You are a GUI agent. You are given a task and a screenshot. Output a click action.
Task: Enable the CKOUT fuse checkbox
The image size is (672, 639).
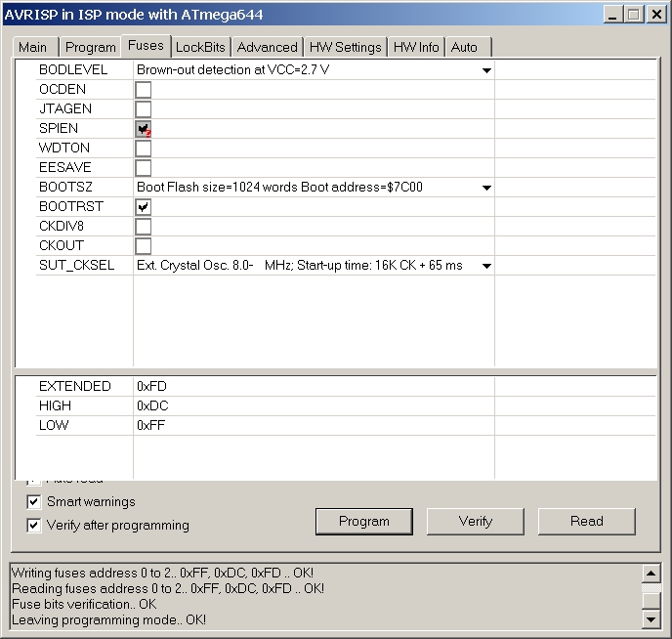144,246
